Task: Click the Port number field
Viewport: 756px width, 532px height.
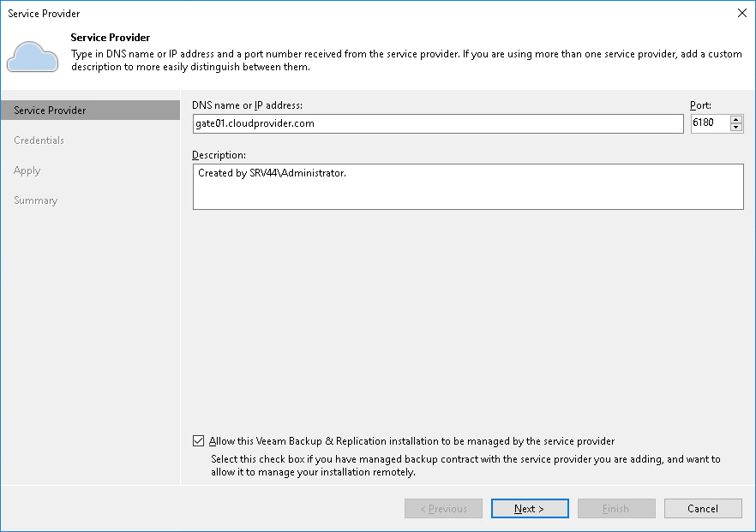Action: 709,123
